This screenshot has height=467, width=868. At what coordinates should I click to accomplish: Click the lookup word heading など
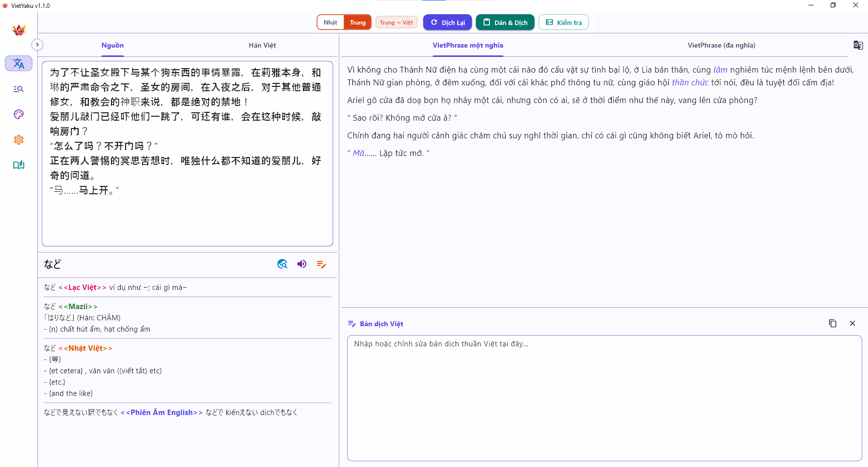(53, 264)
